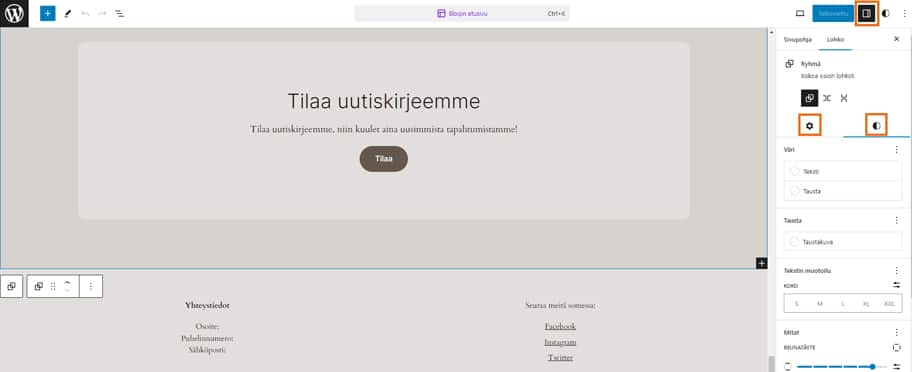912x372 pixels.
Task: Switch to the desktop preview view
Action: 800,13
